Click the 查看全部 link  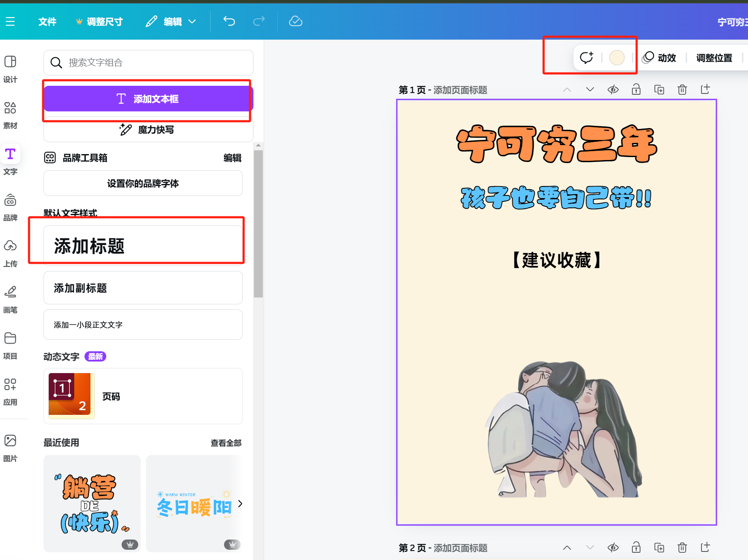pos(226,443)
